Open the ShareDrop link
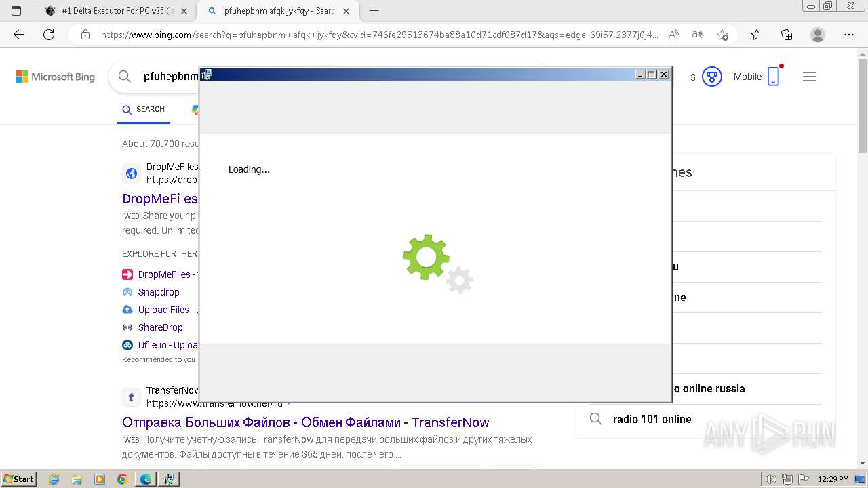This screenshot has width=868, height=488. [x=160, y=327]
